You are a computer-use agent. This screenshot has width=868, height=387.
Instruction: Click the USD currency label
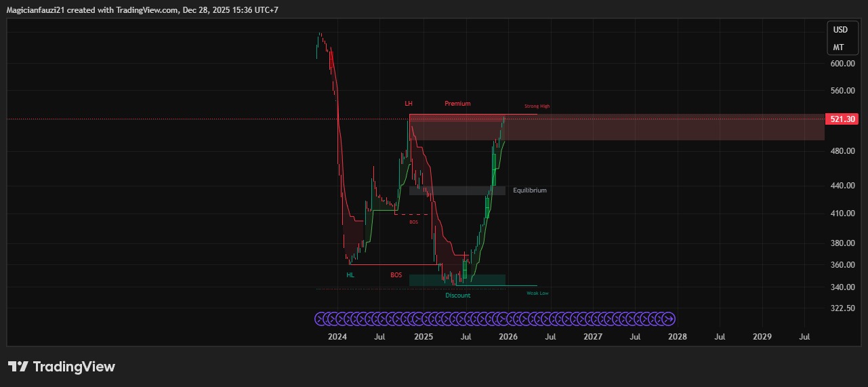[840, 30]
